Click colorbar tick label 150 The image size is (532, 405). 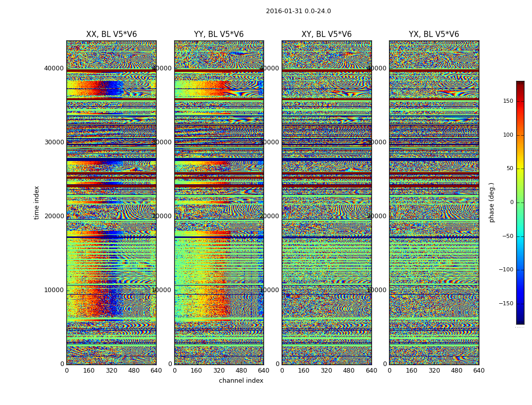click(508, 101)
